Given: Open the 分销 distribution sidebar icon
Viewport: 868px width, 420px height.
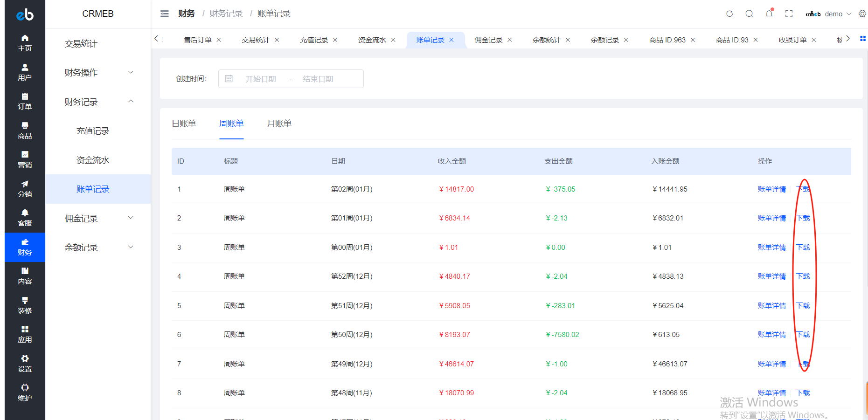Looking at the screenshot, I should pyautogui.click(x=25, y=189).
